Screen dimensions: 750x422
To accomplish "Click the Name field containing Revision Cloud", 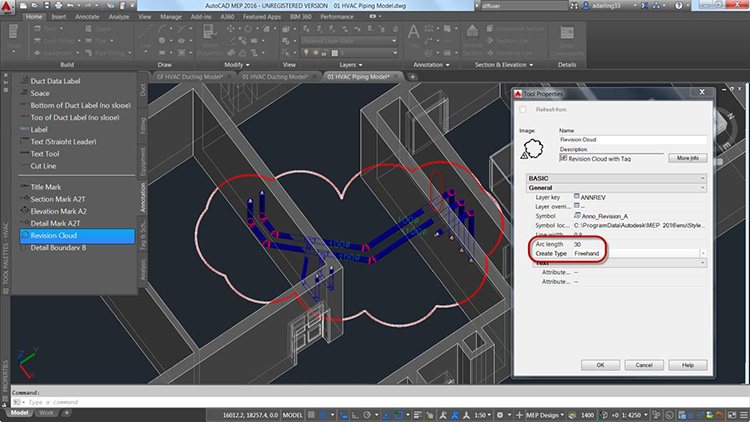I will pyautogui.click(x=633, y=140).
